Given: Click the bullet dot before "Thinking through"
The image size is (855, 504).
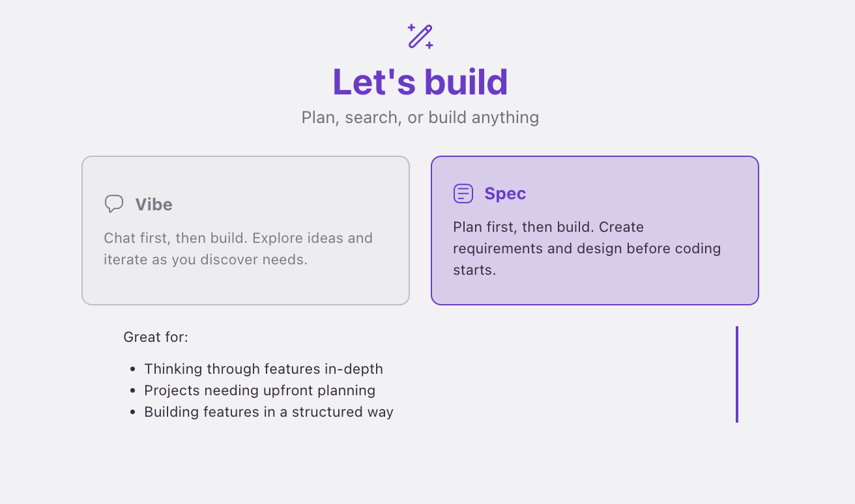Looking at the screenshot, I should 133,369.
